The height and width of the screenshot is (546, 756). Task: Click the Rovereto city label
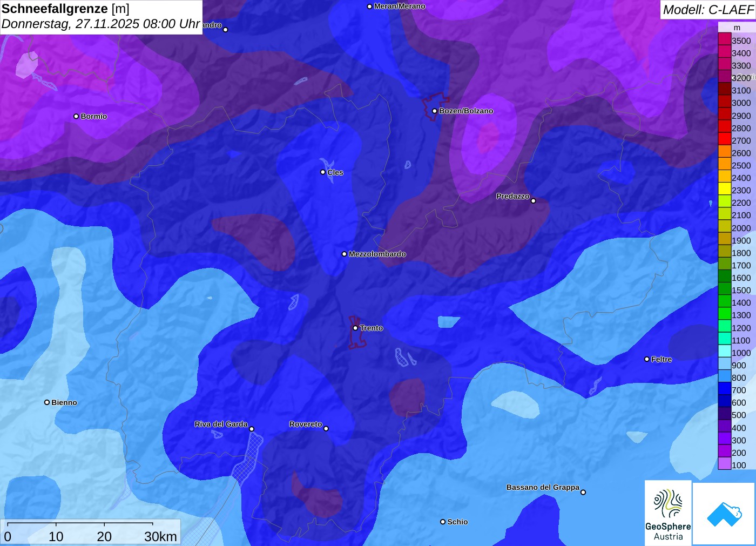point(306,424)
